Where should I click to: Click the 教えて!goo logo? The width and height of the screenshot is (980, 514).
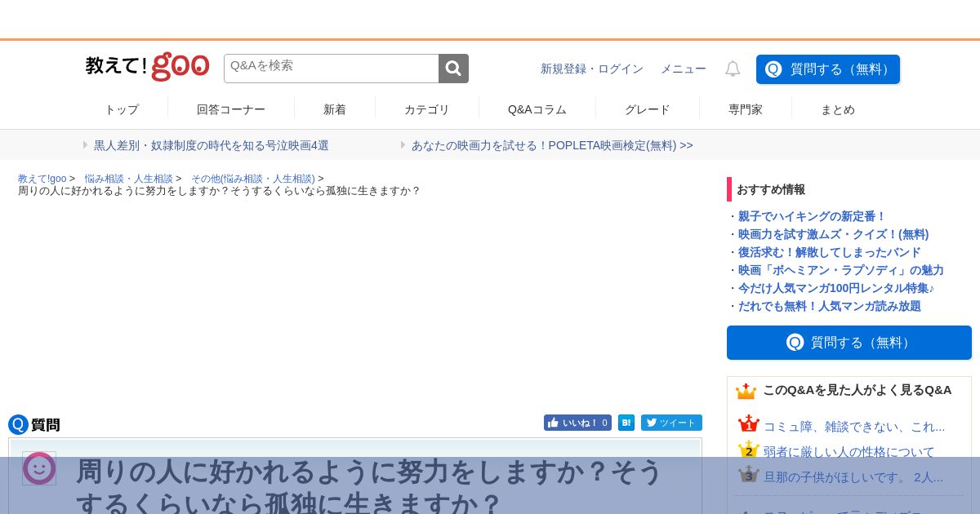(x=147, y=66)
